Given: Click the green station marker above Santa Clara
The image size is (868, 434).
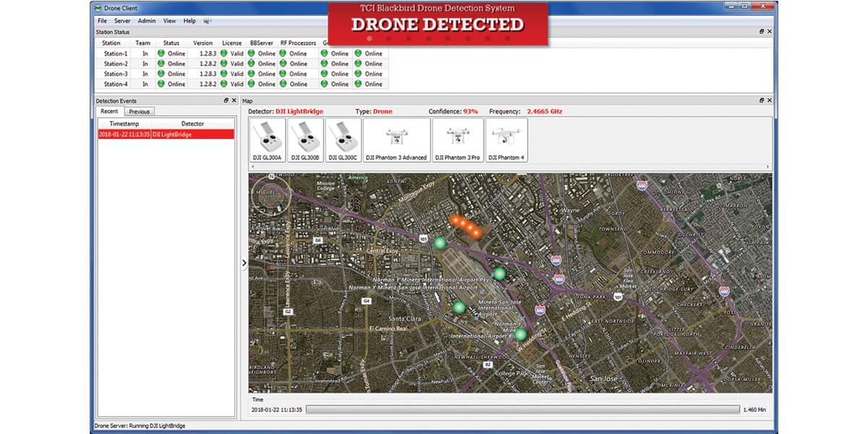Looking at the screenshot, I should 459,307.
